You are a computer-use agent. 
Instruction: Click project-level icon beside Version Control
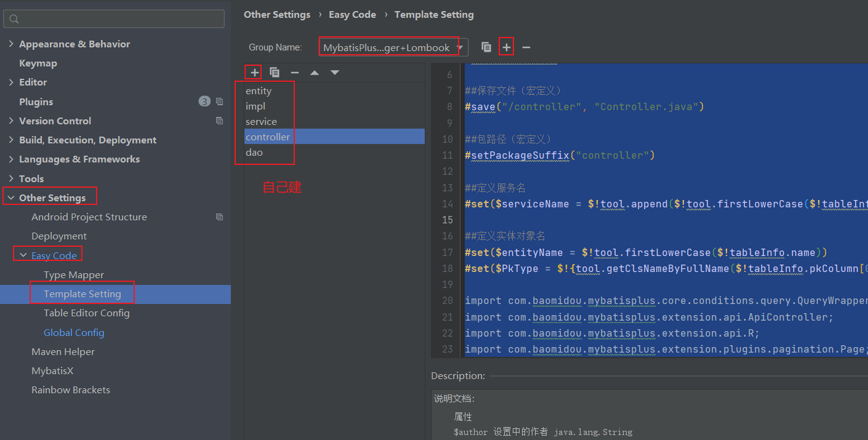point(219,121)
